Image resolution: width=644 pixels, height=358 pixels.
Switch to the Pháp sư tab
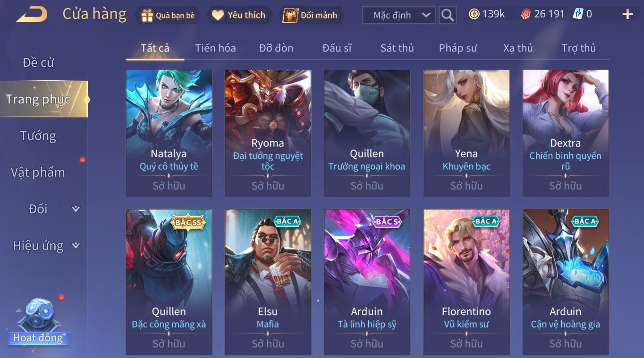pyautogui.click(x=458, y=48)
